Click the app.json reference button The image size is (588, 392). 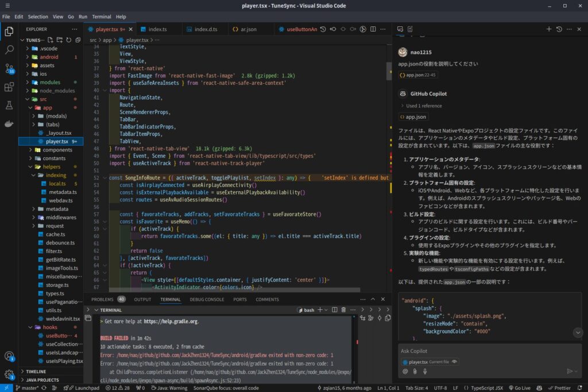[413, 117]
